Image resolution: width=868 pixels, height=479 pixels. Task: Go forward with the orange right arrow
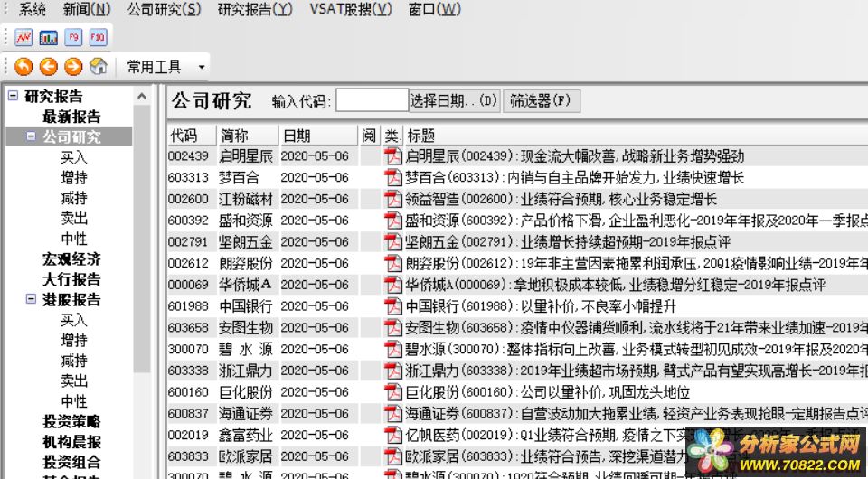click(73, 67)
